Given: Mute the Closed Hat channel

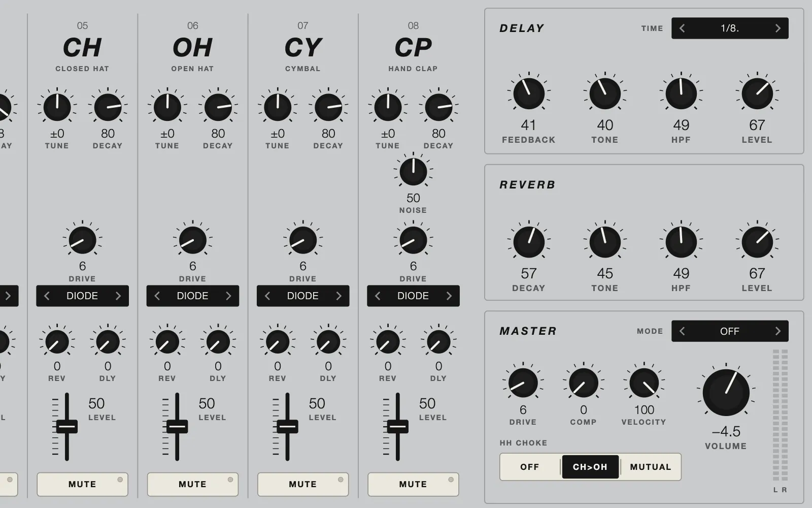Looking at the screenshot, I should [82, 484].
